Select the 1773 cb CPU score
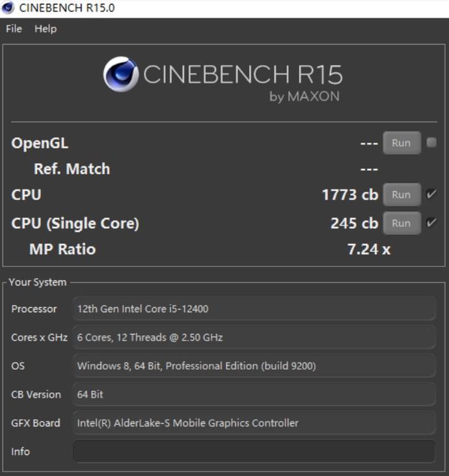The image size is (449, 476). coord(350,194)
